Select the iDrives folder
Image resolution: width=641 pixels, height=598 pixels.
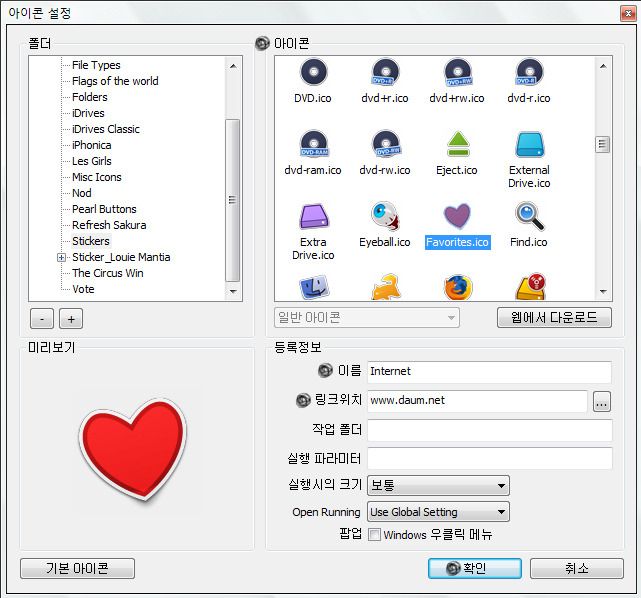[88, 113]
